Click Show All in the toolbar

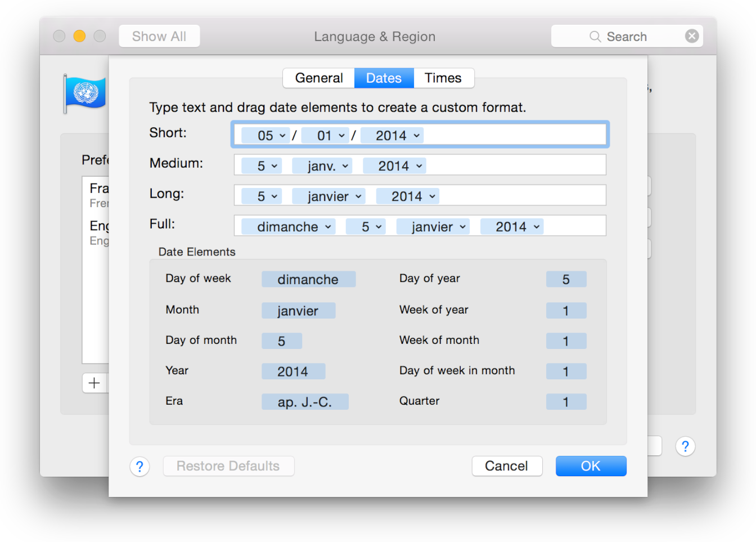159,35
